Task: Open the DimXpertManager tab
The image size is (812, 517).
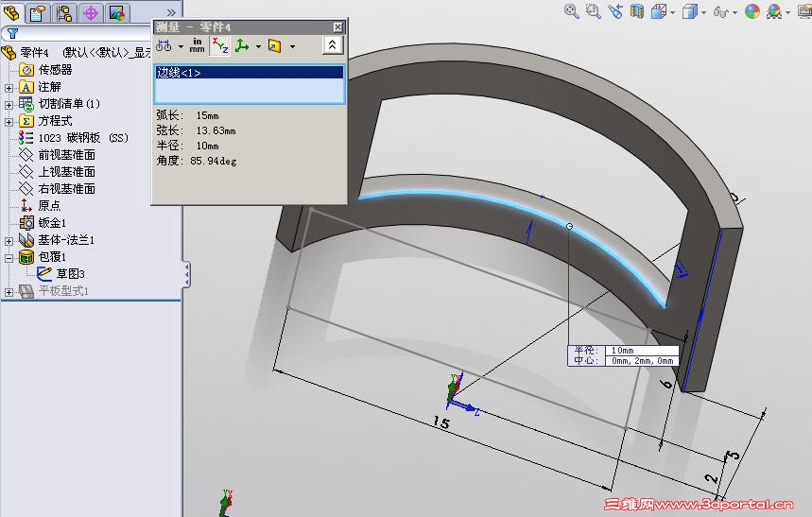Action: pos(91,12)
